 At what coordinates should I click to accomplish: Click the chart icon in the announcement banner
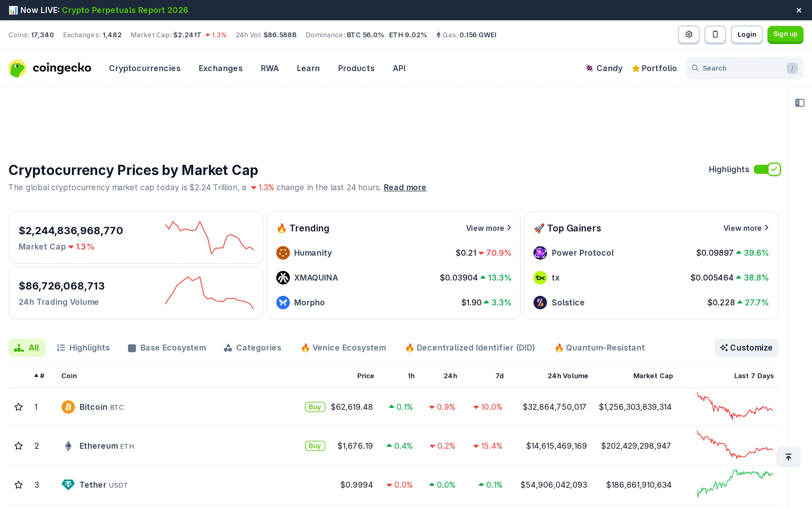(x=13, y=10)
